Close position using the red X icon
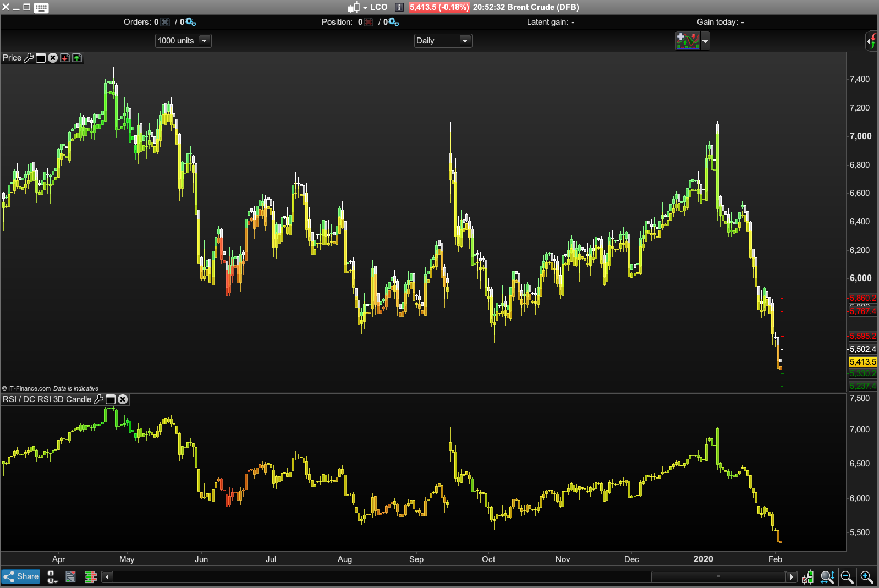 [x=369, y=22]
